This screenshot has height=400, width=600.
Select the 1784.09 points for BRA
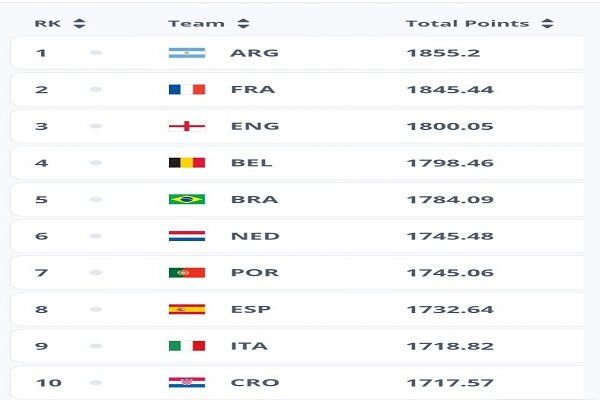click(450, 199)
